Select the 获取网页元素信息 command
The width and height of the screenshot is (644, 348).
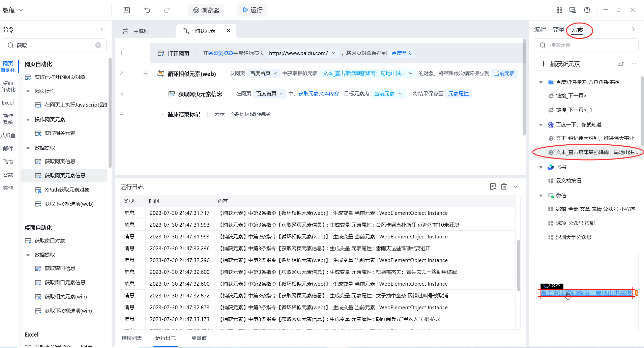pos(64,176)
